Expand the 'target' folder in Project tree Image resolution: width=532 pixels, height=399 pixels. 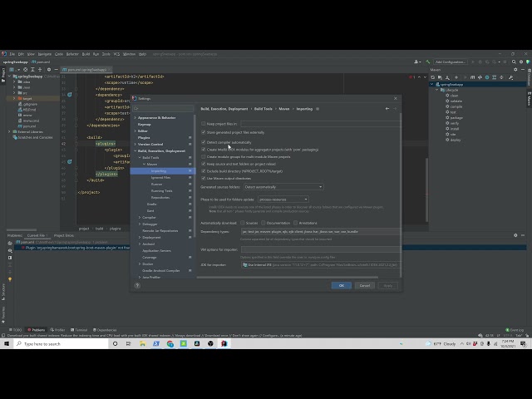pos(14,98)
